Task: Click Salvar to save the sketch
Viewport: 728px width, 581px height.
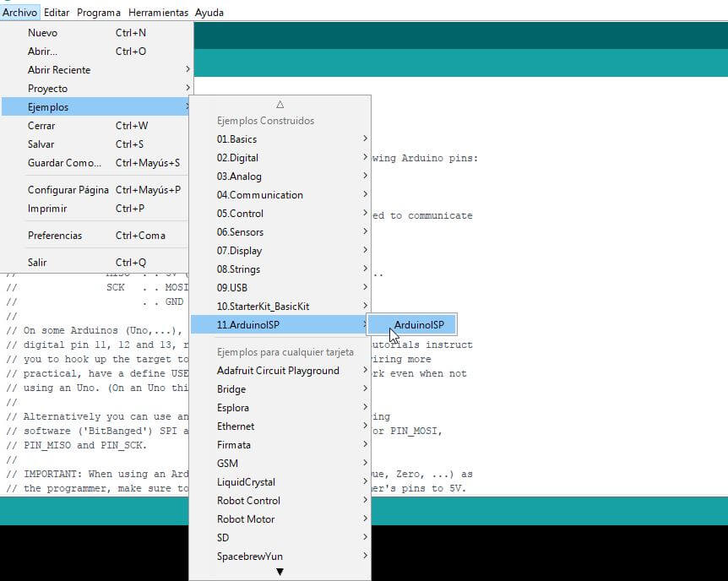Action: 96,144
